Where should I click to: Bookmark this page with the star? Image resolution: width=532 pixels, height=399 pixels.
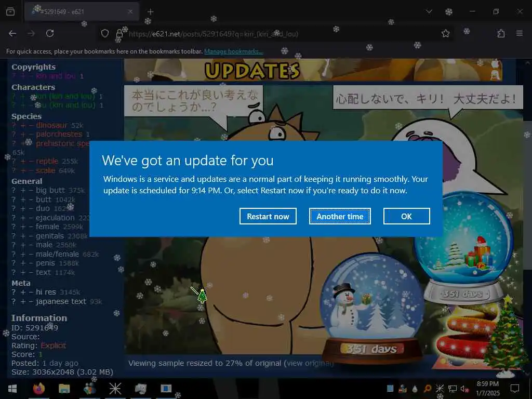pos(445,33)
